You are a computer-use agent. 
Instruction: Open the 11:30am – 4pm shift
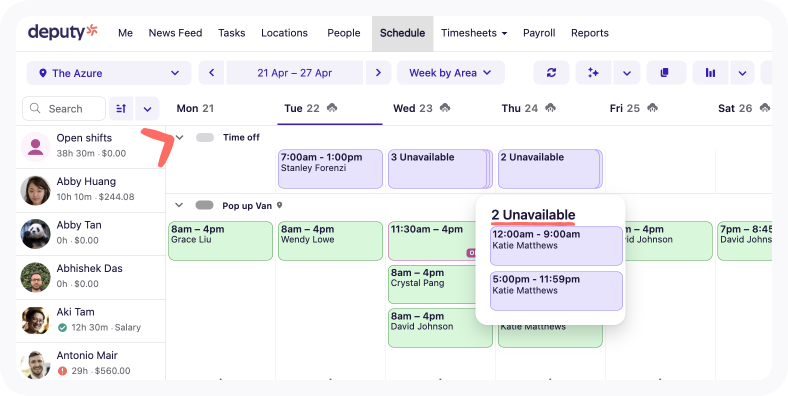point(432,241)
